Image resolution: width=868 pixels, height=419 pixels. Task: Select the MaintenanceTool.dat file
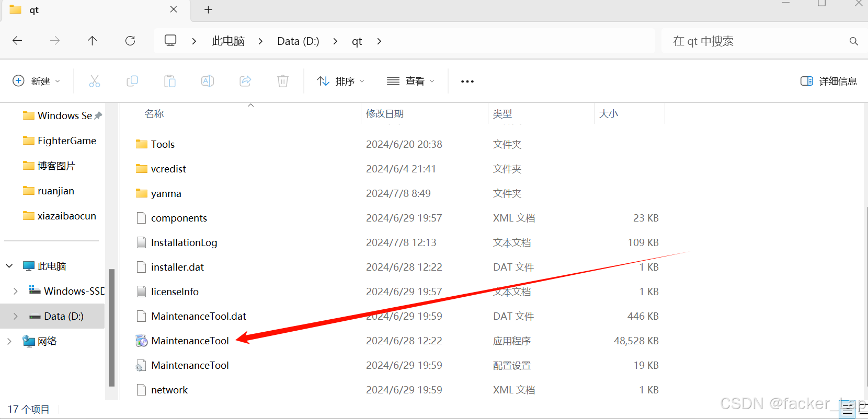pyautogui.click(x=199, y=316)
